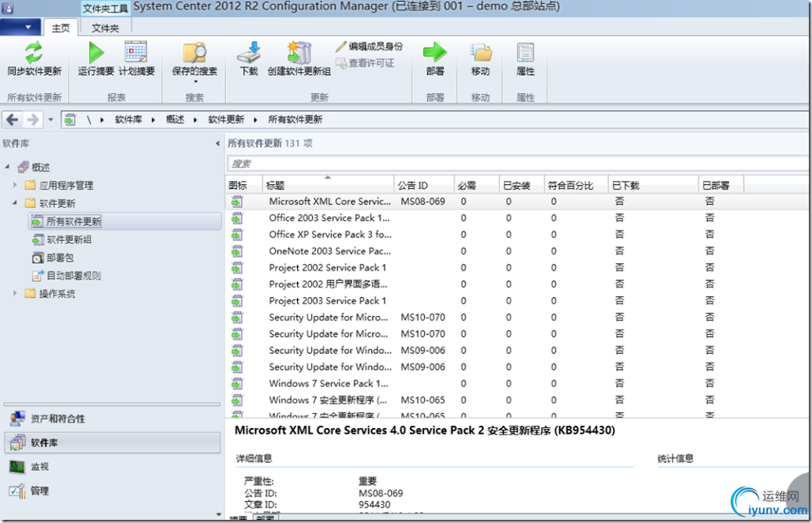Click the 同步软件更新 sync icon
Image resolution: width=812 pixels, height=523 pixels.
34,52
